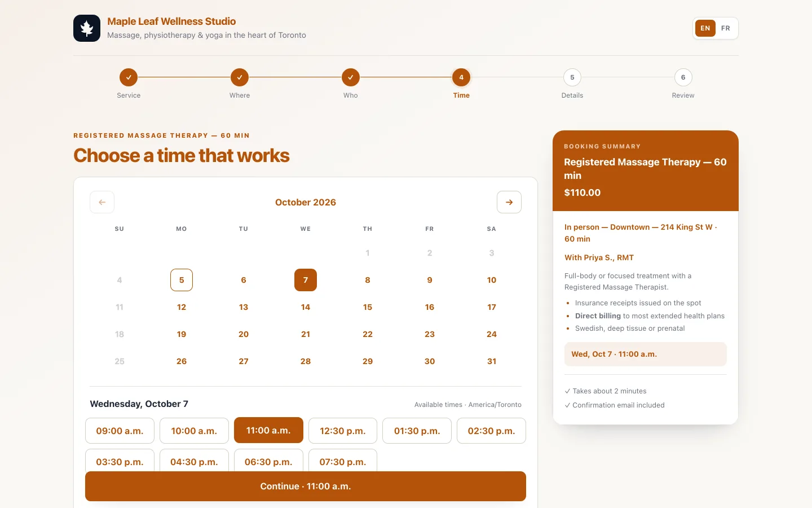Go to previous month with left arrow
This screenshot has width=812, height=508.
click(102, 202)
